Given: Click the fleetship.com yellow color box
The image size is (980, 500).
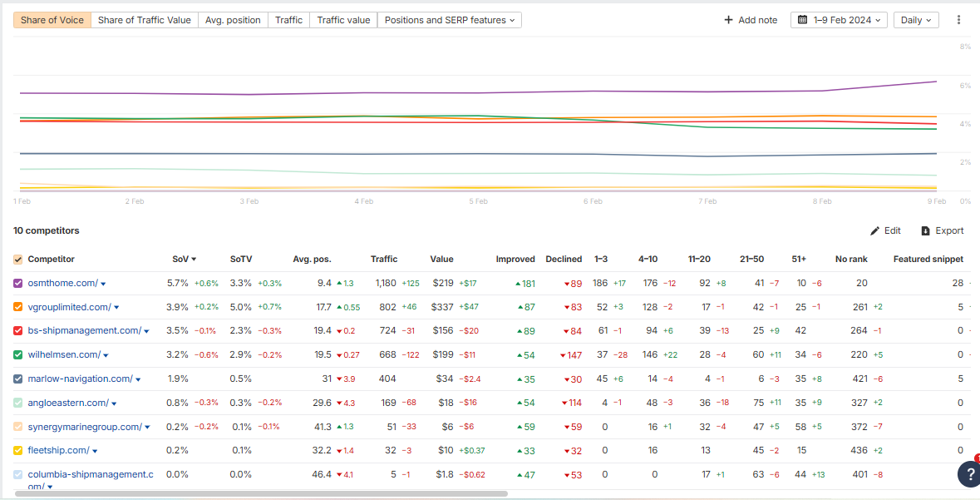Looking at the screenshot, I should (x=18, y=451).
